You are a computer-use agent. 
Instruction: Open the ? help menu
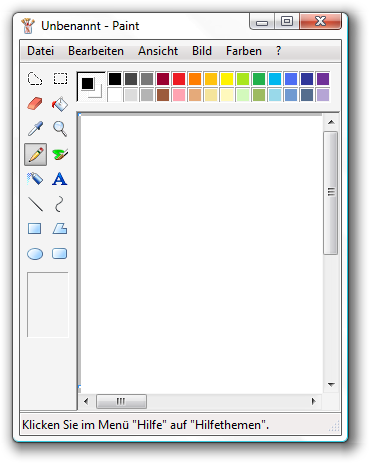click(279, 51)
